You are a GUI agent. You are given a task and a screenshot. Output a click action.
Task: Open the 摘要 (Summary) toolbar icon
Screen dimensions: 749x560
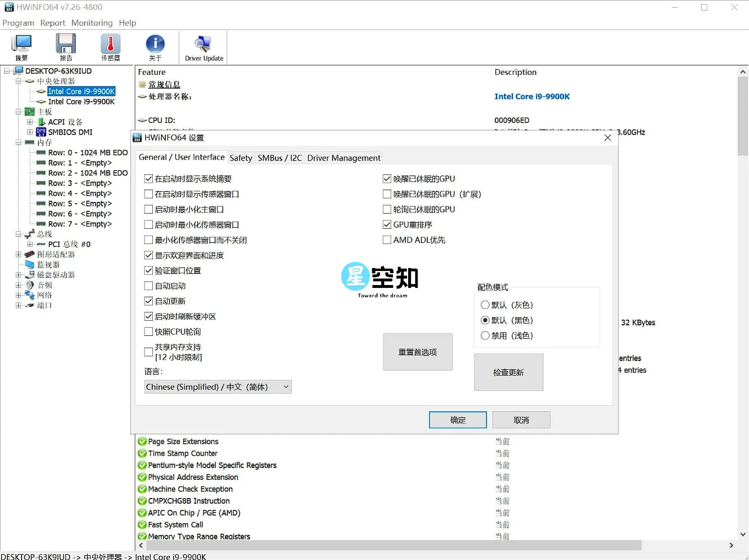click(x=21, y=44)
